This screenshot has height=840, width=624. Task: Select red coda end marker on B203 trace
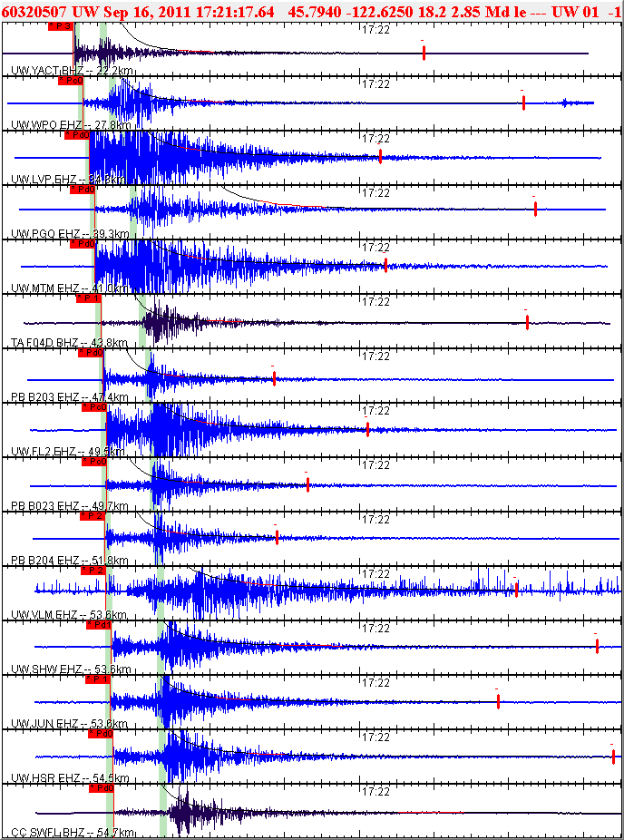274,378
